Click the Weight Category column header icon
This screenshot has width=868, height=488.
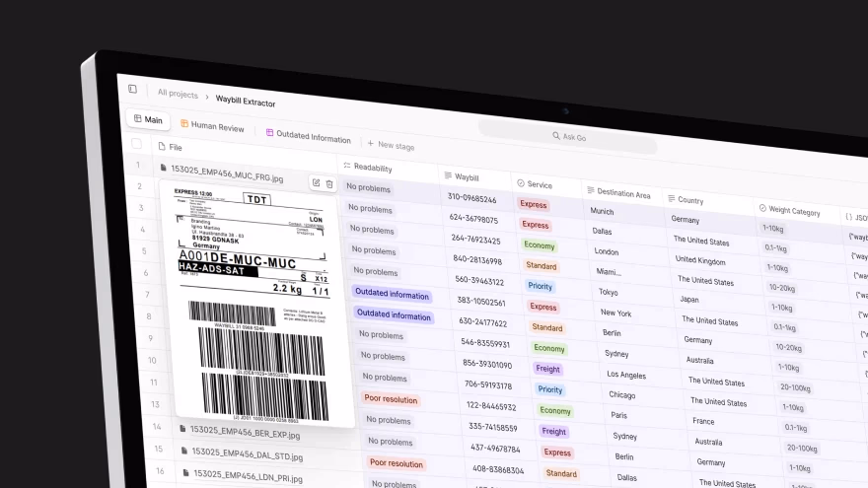click(762, 208)
